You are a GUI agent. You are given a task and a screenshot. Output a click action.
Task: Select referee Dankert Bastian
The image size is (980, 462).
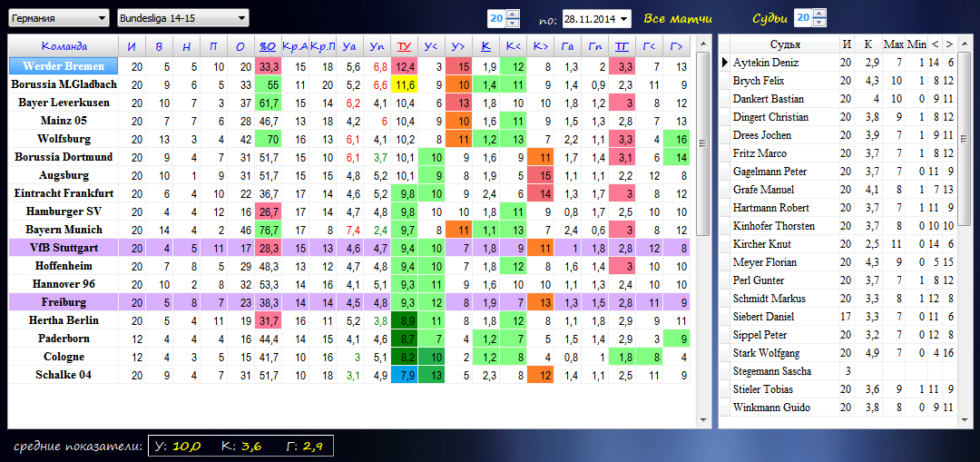pyautogui.click(x=785, y=99)
